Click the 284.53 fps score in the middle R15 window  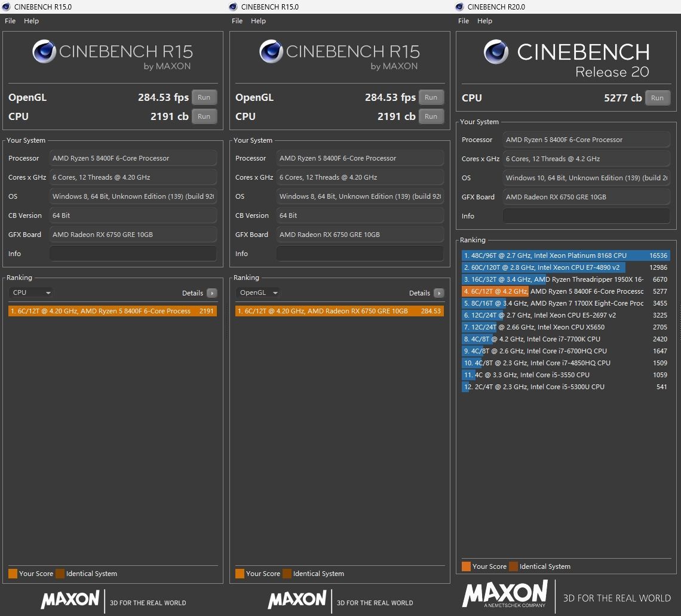(x=390, y=97)
